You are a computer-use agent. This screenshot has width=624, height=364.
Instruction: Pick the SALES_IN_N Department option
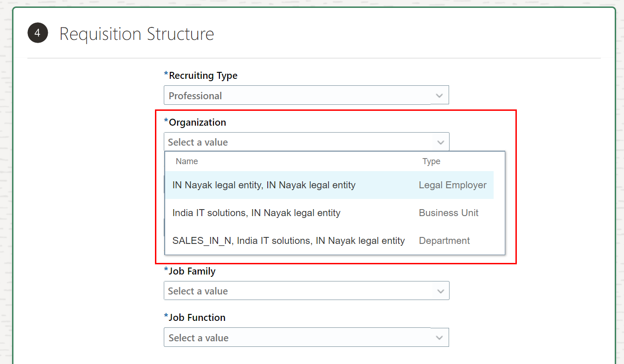(x=288, y=240)
